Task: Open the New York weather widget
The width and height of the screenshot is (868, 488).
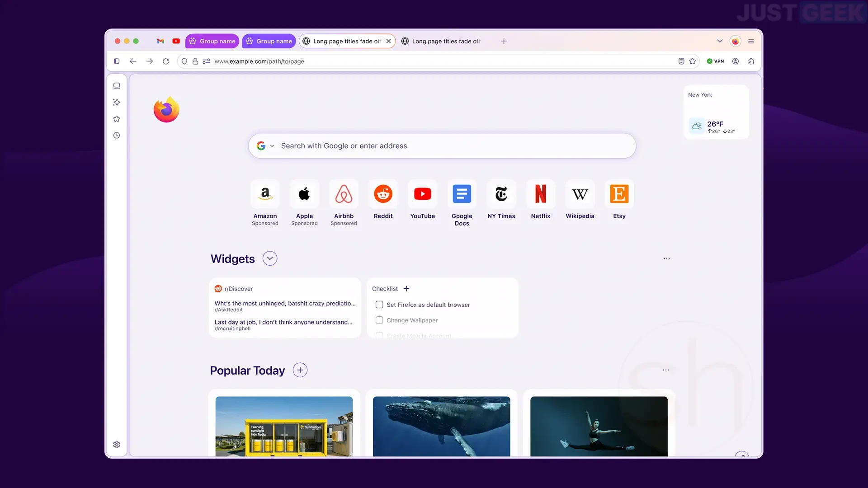Action: point(716,112)
